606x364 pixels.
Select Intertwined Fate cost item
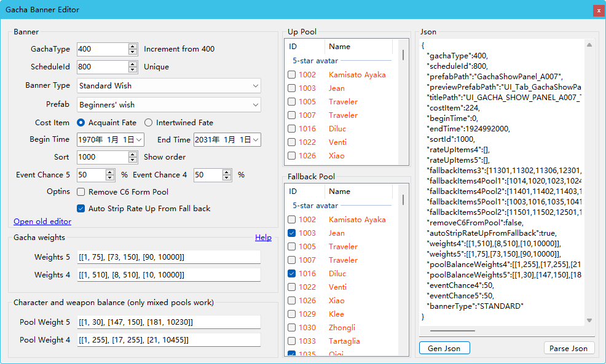pyautogui.click(x=148, y=123)
